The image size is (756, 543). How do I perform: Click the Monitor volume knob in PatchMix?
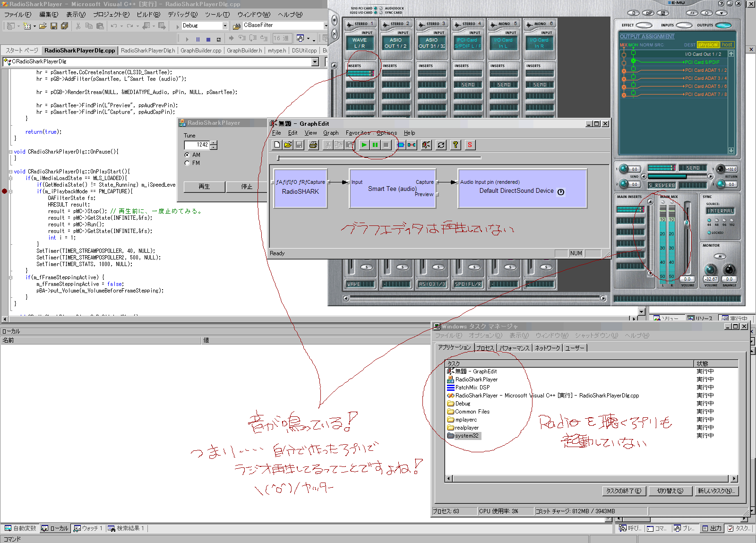(711, 270)
